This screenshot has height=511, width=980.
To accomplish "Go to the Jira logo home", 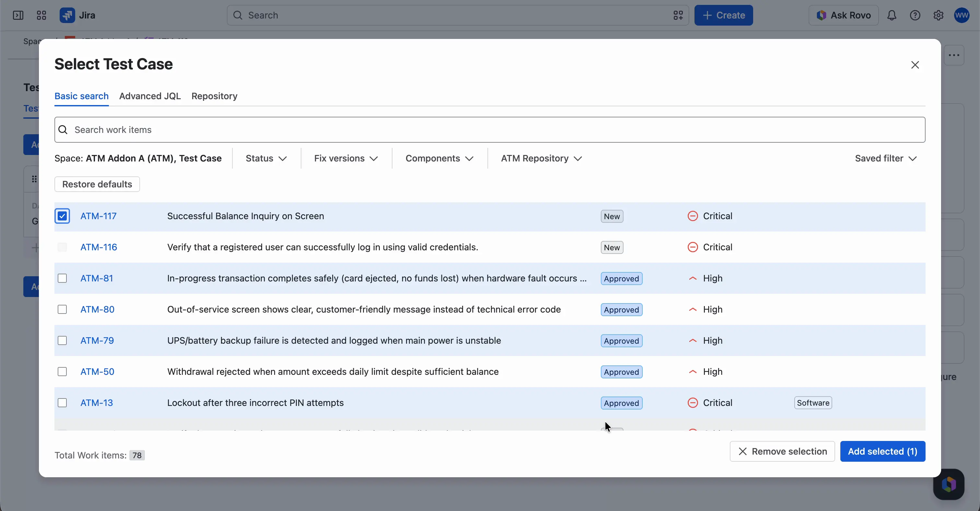I will [x=77, y=15].
